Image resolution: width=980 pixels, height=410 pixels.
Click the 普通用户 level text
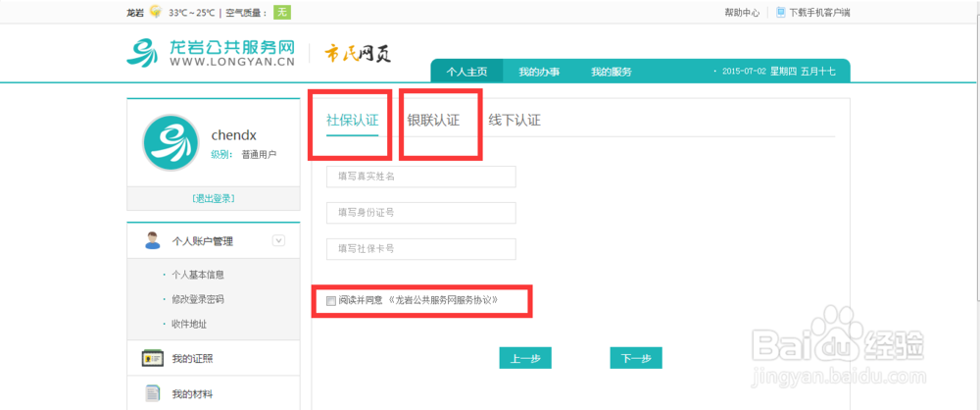[x=259, y=154]
